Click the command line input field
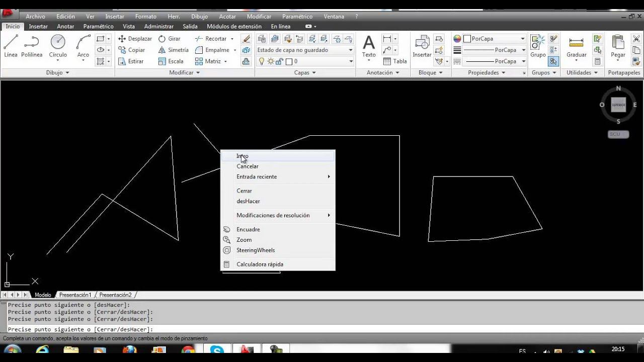 [x=322, y=329]
